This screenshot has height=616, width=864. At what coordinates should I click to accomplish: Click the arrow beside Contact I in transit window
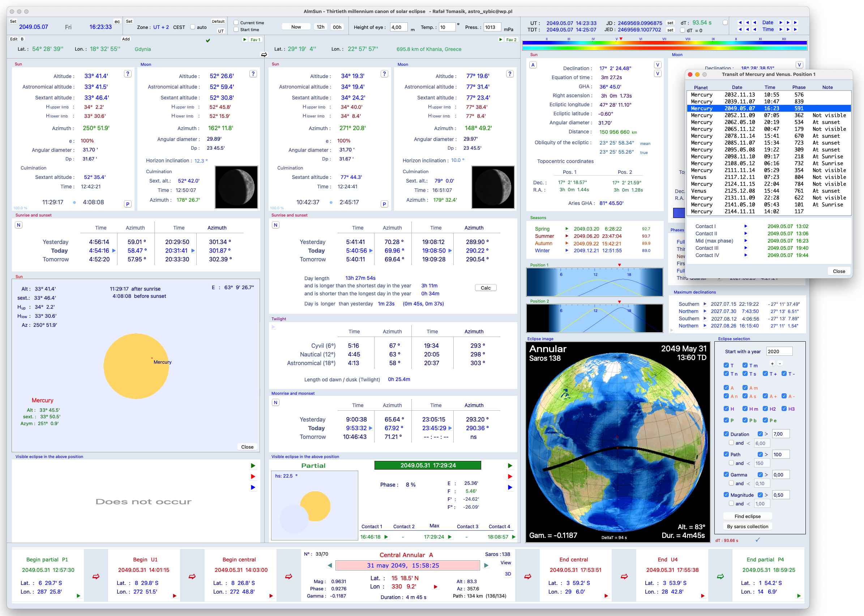[746, 226]
